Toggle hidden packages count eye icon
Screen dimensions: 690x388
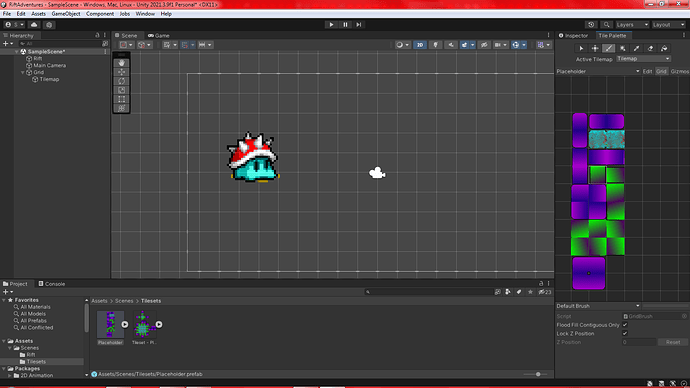point(545,292)
